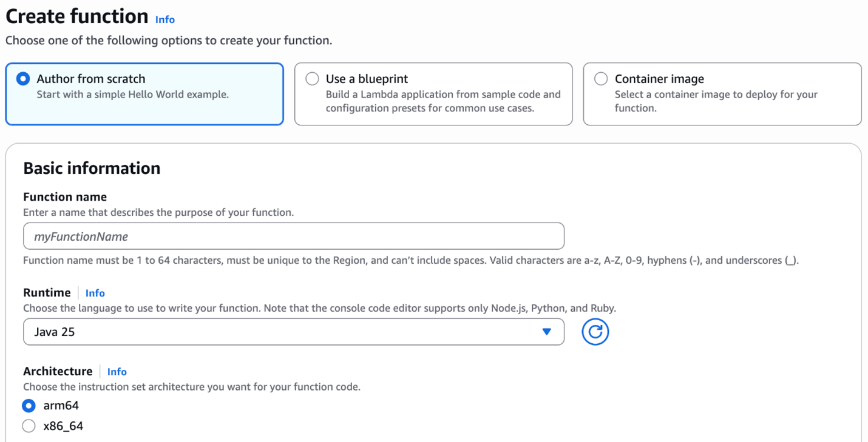This screenshot has height=442, width=868.
Task: Click the Author from scratch title text
Action: [x=91, y=79]
